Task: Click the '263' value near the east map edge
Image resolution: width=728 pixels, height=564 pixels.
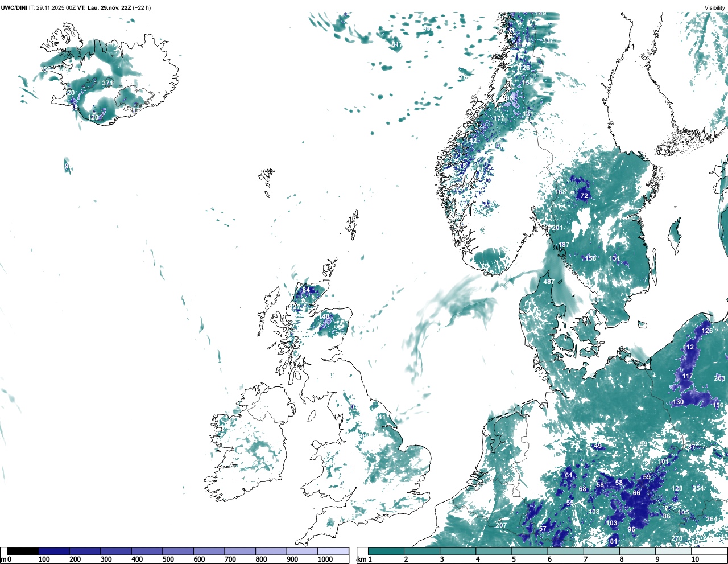Action: (719, 378)
